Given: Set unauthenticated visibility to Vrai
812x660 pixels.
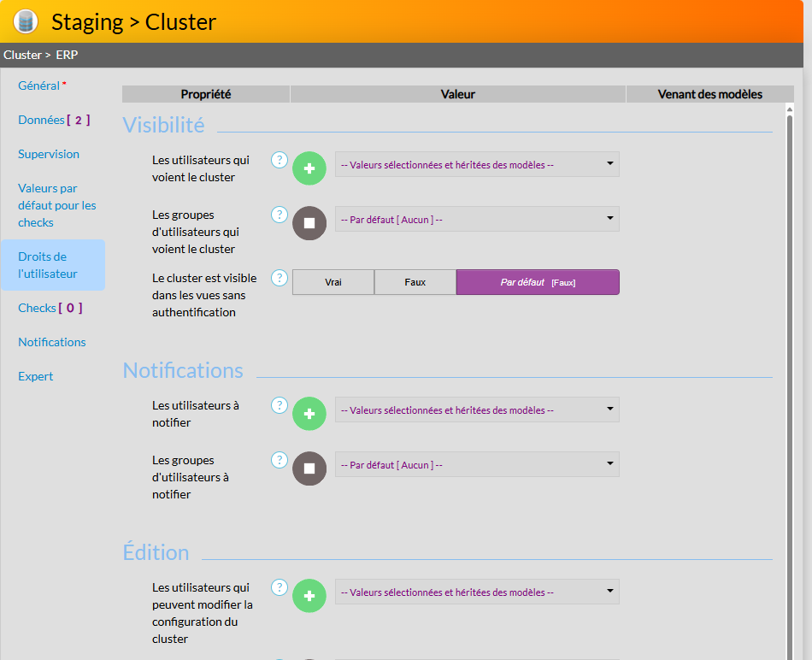Looking at the screenshot, I should pyautogui.click(x=333, y=282).
